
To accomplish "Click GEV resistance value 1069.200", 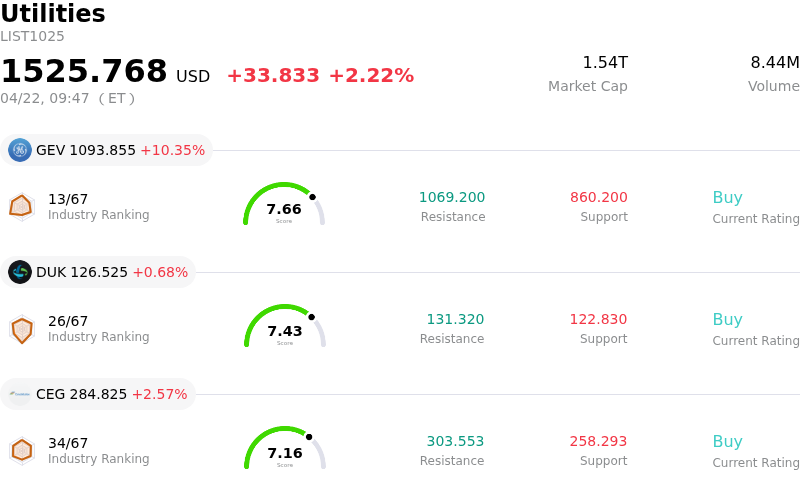I will [452, 198].
